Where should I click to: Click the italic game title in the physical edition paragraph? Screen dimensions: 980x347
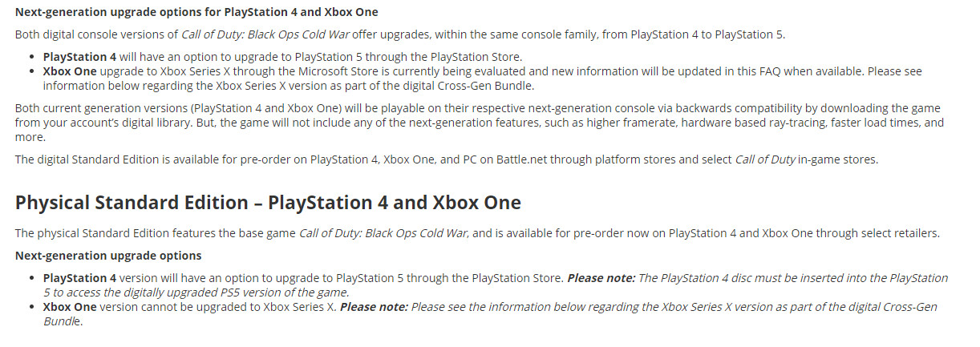pos(383,233)
